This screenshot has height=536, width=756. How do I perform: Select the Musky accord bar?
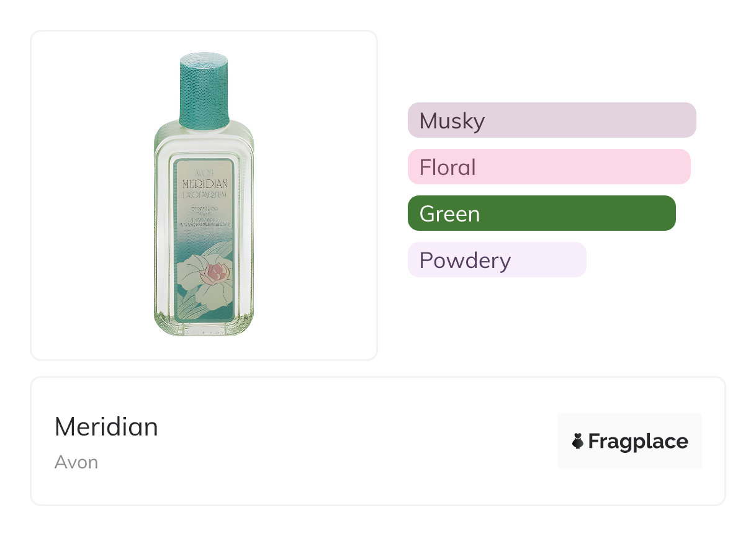tap(552, 120)
